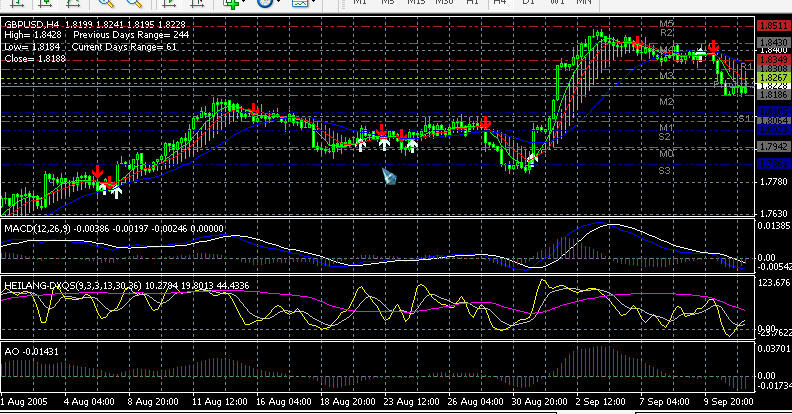The height and width of the screenshot is (414, 792).
Task: Switch to the H1 timeframe
Action: (x=471, y=3)
